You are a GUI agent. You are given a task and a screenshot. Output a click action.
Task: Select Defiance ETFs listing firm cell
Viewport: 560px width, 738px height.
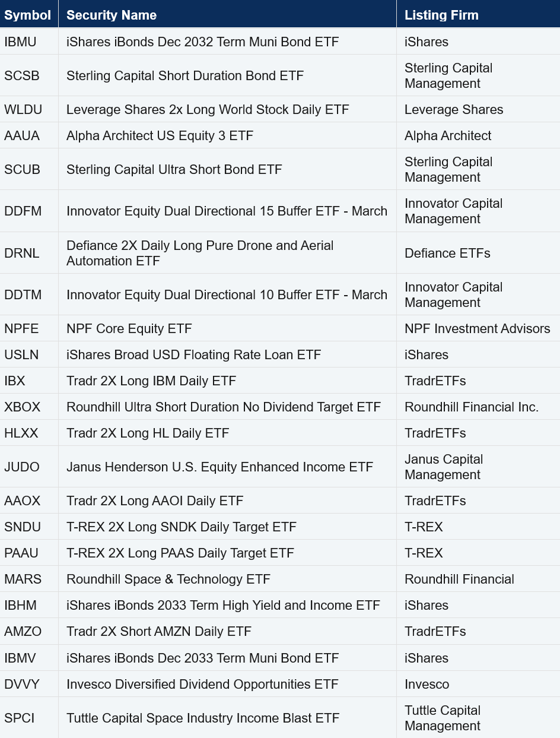[x=447, y=254]
